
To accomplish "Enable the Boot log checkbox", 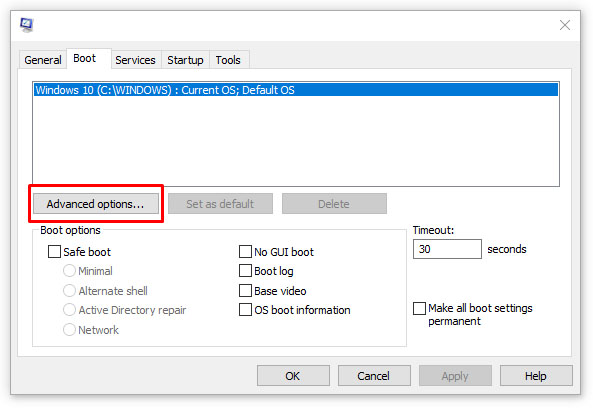I will pos(245,271).
